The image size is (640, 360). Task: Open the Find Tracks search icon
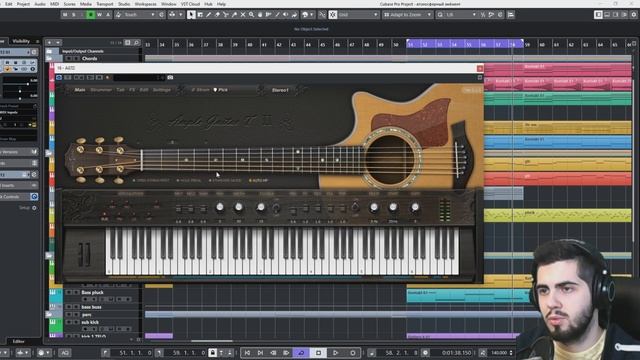(x=136, y=42)
